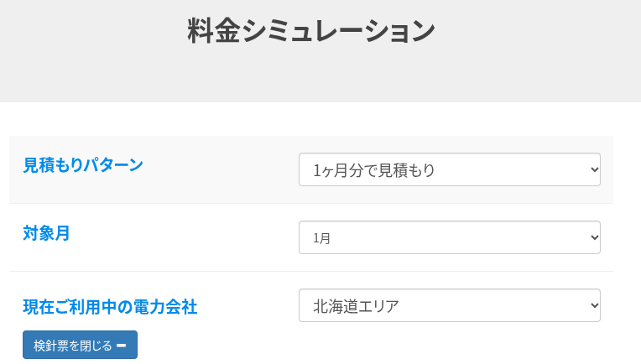The image size is (641, 364).
Task: Click the chevron arrow beside 北海道エリア
Action: coord(594,305)
